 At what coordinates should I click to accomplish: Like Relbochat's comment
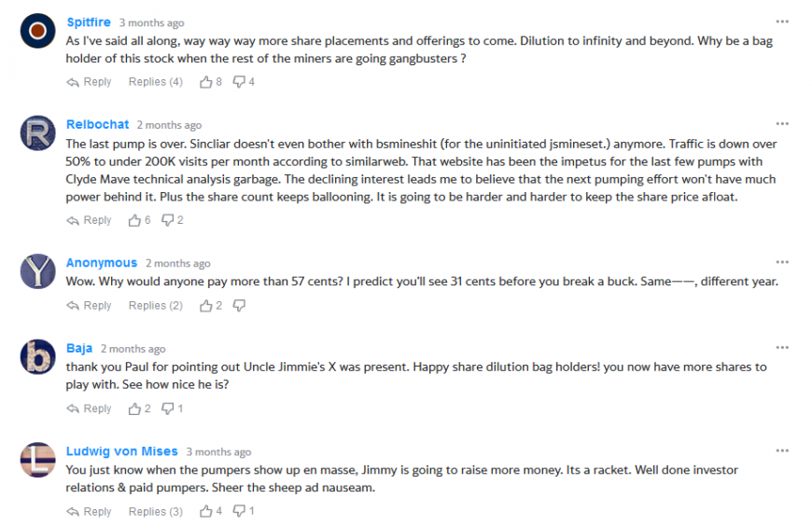pyautogui.click(x=135, y=220)
